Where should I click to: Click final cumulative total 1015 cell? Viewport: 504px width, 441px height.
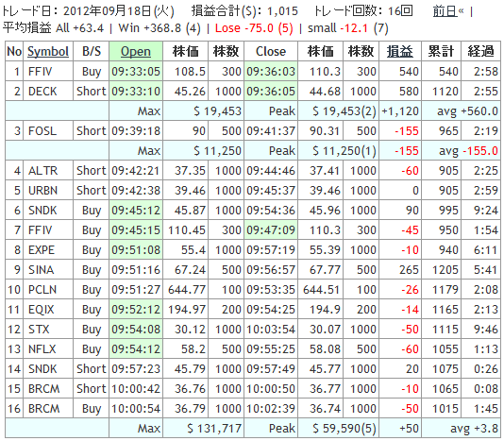[442, 409]
